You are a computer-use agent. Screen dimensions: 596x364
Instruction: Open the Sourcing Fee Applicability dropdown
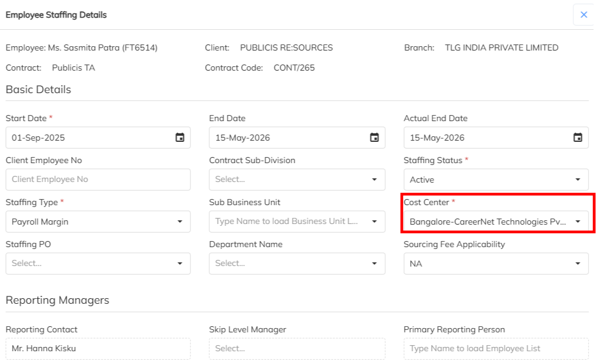click(577, 264)
